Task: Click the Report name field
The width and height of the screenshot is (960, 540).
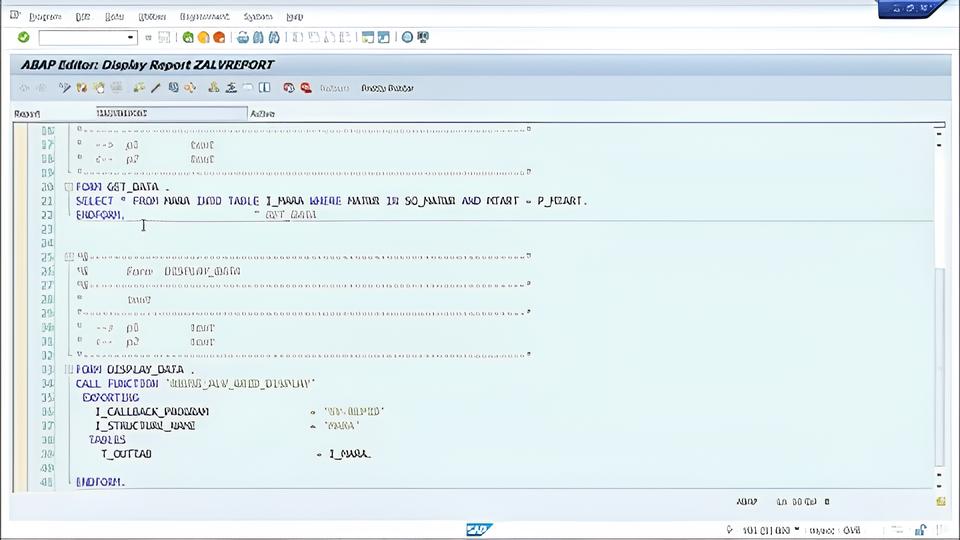Action: [x=171, y=113]
